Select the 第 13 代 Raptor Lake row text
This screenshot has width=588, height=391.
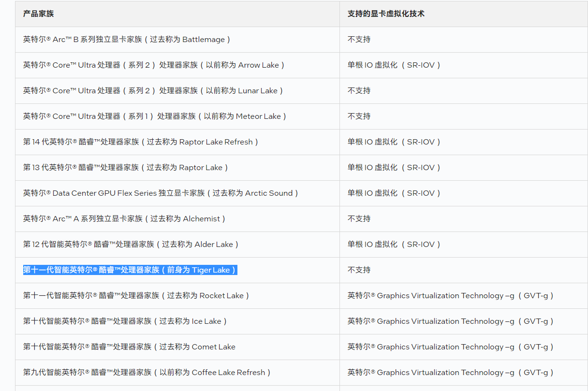tap(126, 168)
